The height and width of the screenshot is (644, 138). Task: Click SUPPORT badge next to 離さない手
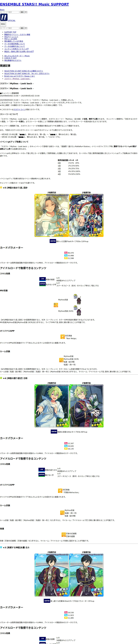(42, 475)
